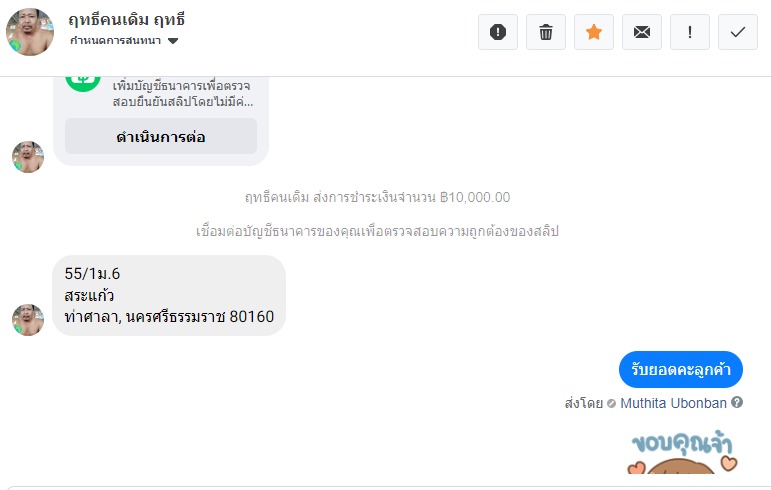Click the bank account connection notice text
771x490 pixels.
coord(377,231)
